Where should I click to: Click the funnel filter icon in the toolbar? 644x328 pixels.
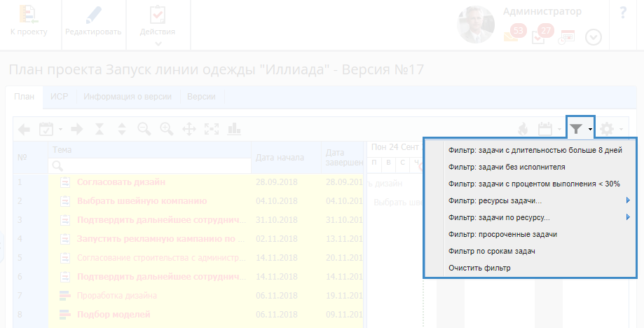[x=576, y=129]
